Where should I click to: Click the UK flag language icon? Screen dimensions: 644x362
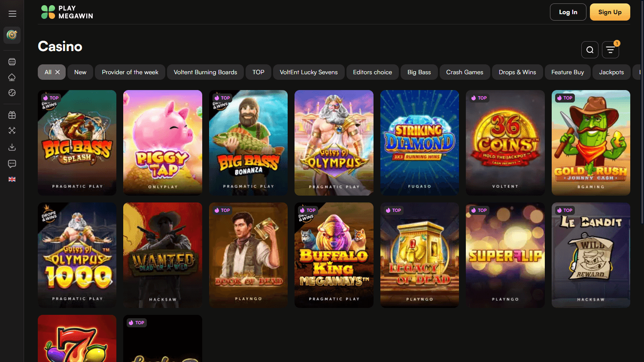click(12, 179)
